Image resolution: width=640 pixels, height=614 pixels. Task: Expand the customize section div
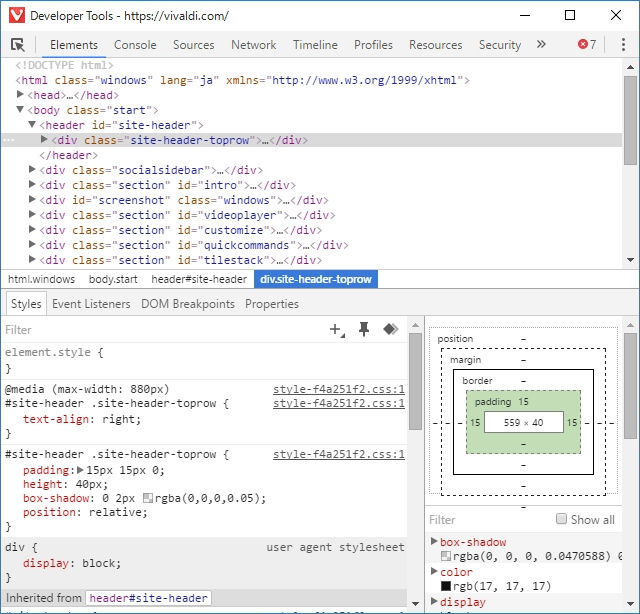pyautogui.click(x=32, y=229)
